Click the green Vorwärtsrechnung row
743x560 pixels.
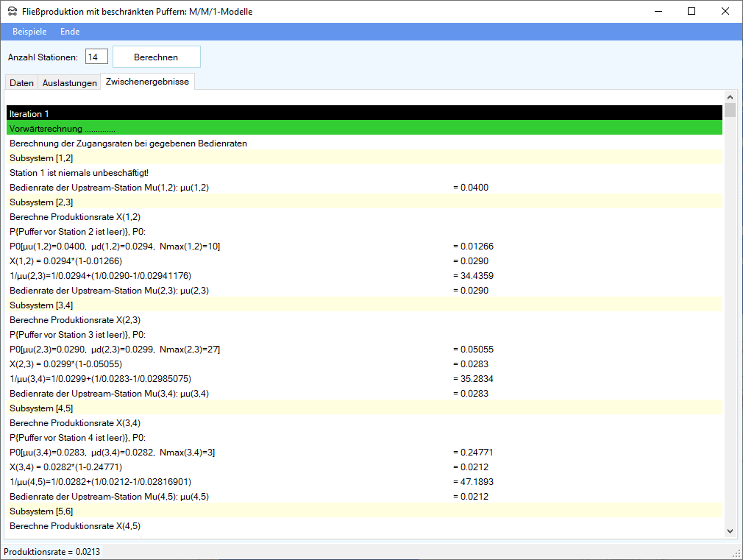[x=364, y=128]
